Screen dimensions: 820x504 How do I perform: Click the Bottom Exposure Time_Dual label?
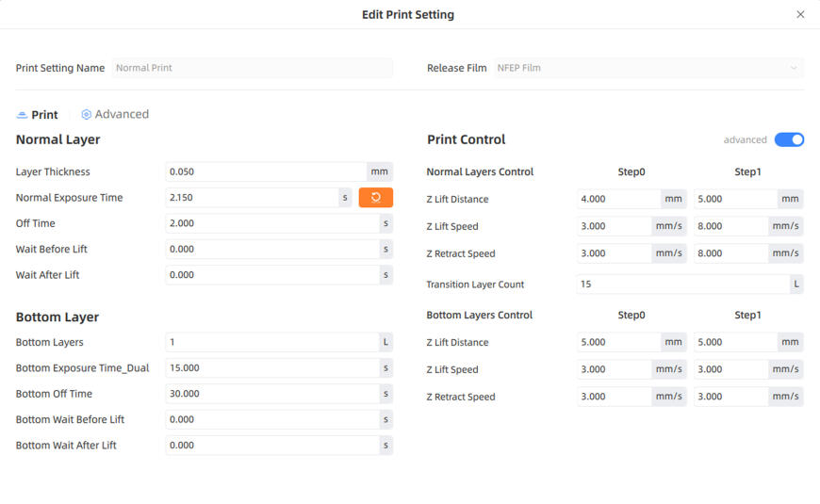pyautogui.click(x=82, y=368)
